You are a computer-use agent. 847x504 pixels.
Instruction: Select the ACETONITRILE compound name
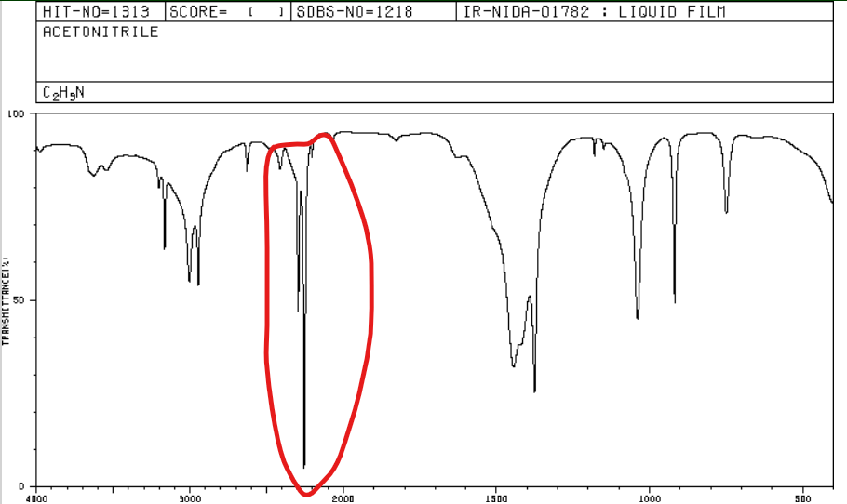coord(101,32)
